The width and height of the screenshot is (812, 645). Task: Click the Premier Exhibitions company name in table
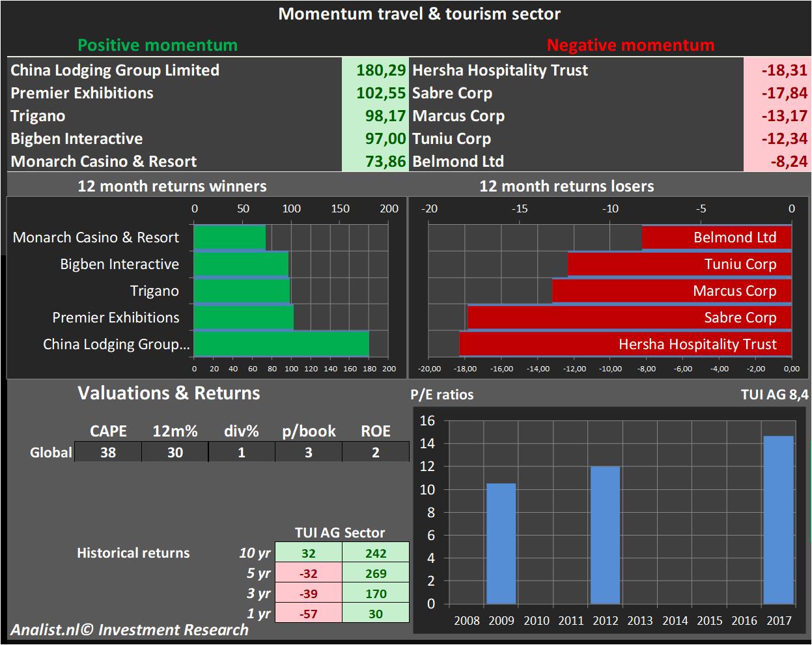tap(82, 93)
